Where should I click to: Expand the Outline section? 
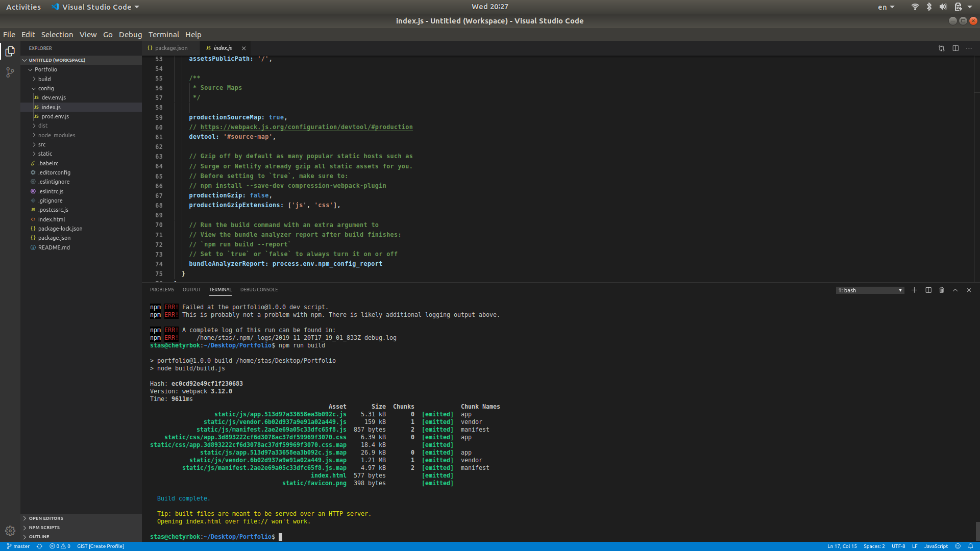point(82,537)
